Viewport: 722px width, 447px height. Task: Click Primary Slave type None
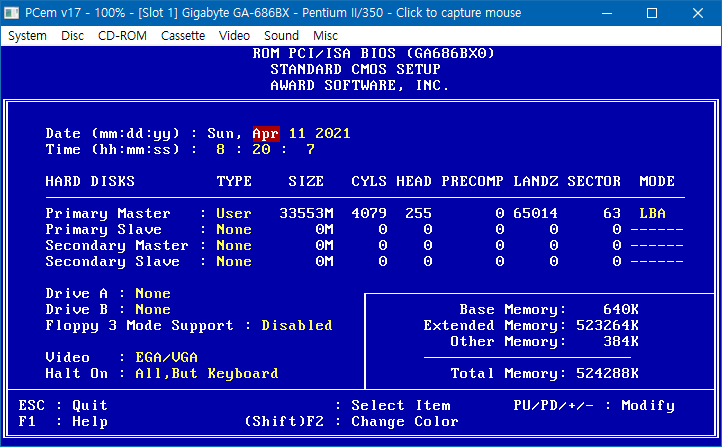tap(234, 229)
